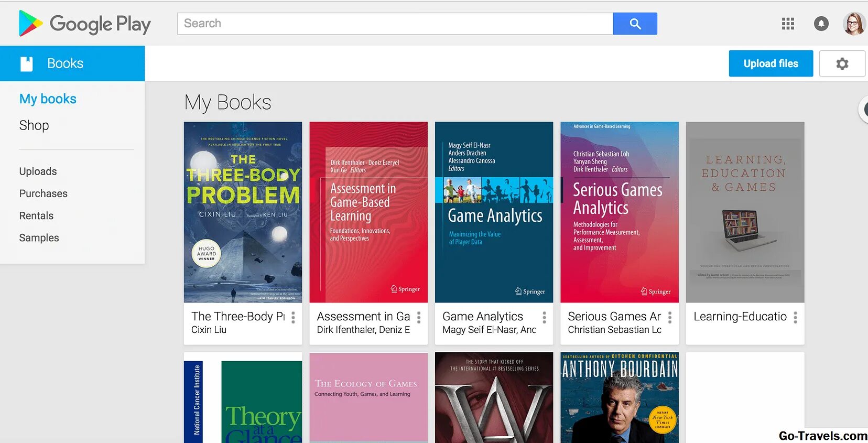Open the Purchases section

(44, 193)
